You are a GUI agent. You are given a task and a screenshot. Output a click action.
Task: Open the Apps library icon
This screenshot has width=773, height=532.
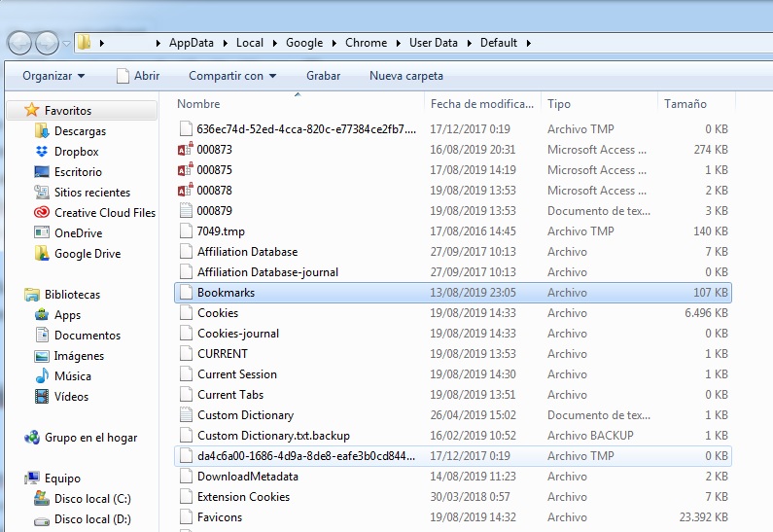pos(42,314)
